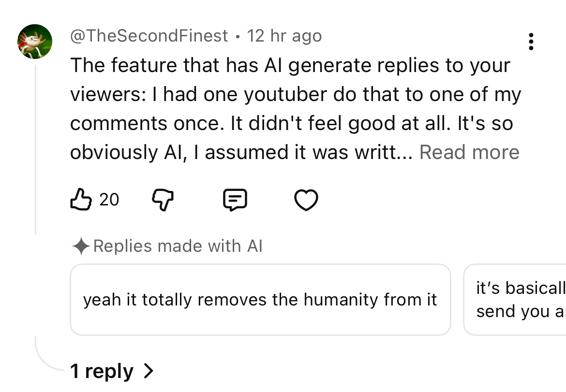Click the 12 hr ago timestamp
This screenshot has width=566, height=392.
click(284, 36)
